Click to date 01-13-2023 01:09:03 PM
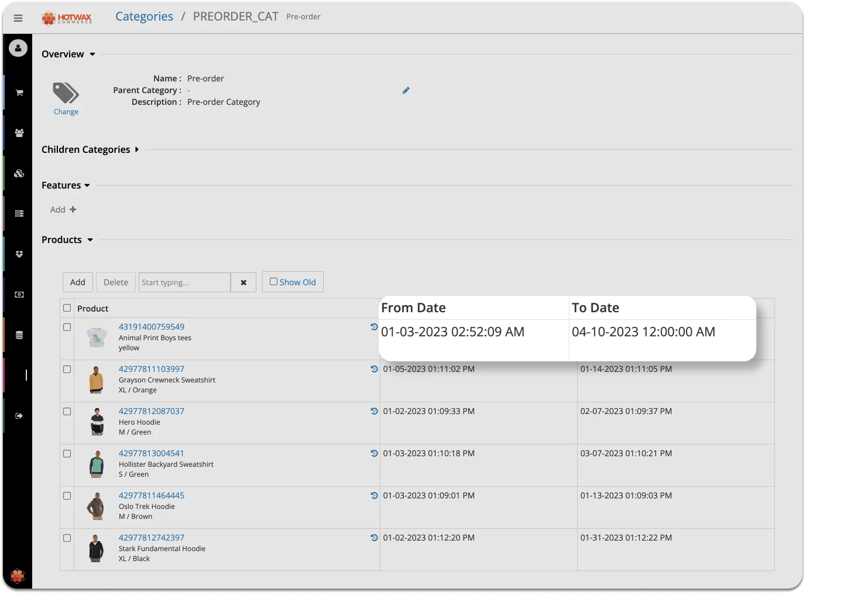Screen dimensions: 868x605 click(626, 495)
